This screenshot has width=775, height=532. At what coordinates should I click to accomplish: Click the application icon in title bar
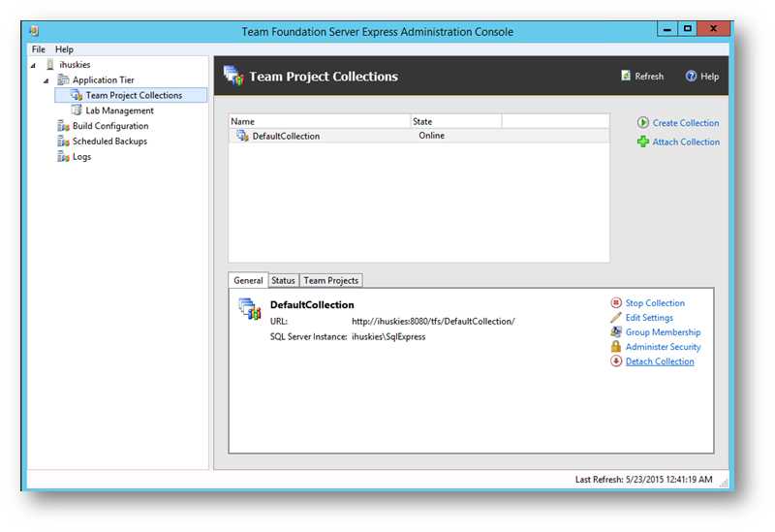click(x=34, y=31)
